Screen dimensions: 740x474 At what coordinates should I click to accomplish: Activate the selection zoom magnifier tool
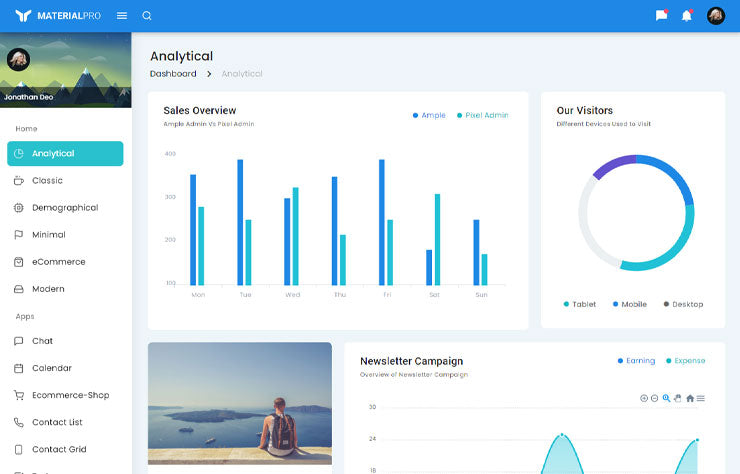667,398
